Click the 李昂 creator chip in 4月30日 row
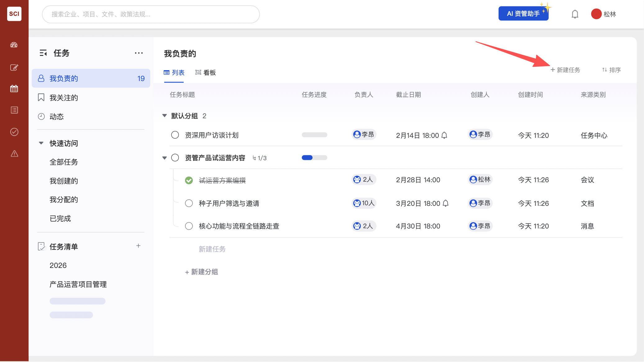The height and width of the screenshot is (362, 644). [480, 226]
